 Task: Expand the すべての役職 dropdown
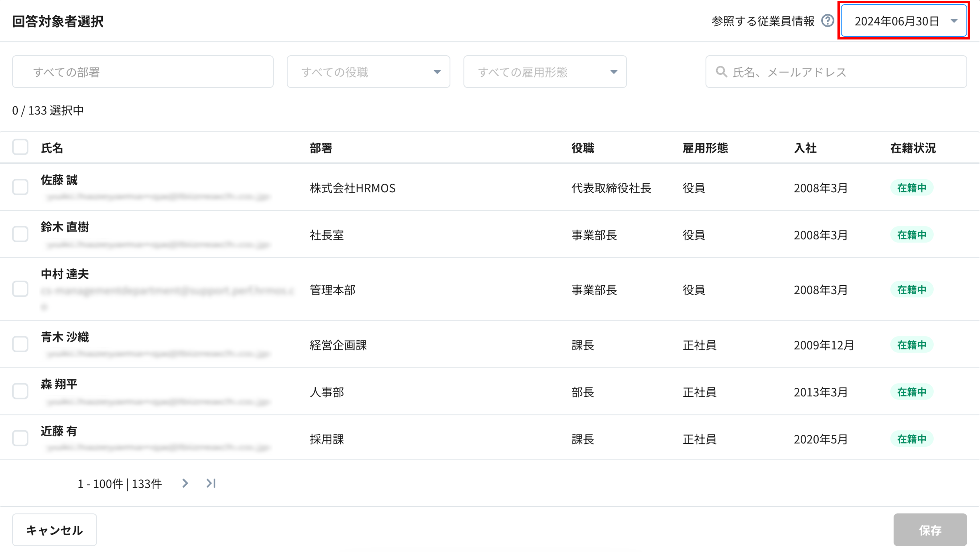coord(368,72)
